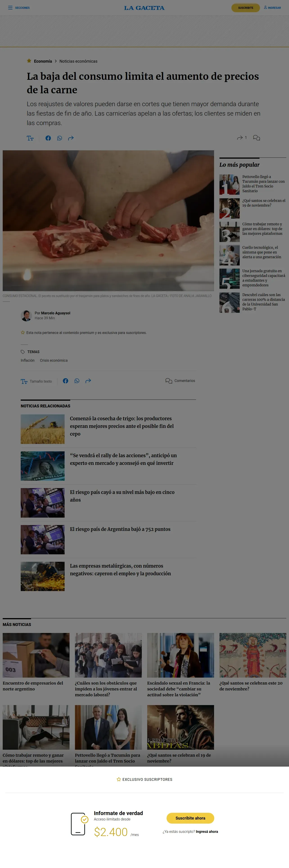Viewport: 289px width, 868px height.
Task: Open story on empresas metalúrgicas
Action: tap(120, 570)
